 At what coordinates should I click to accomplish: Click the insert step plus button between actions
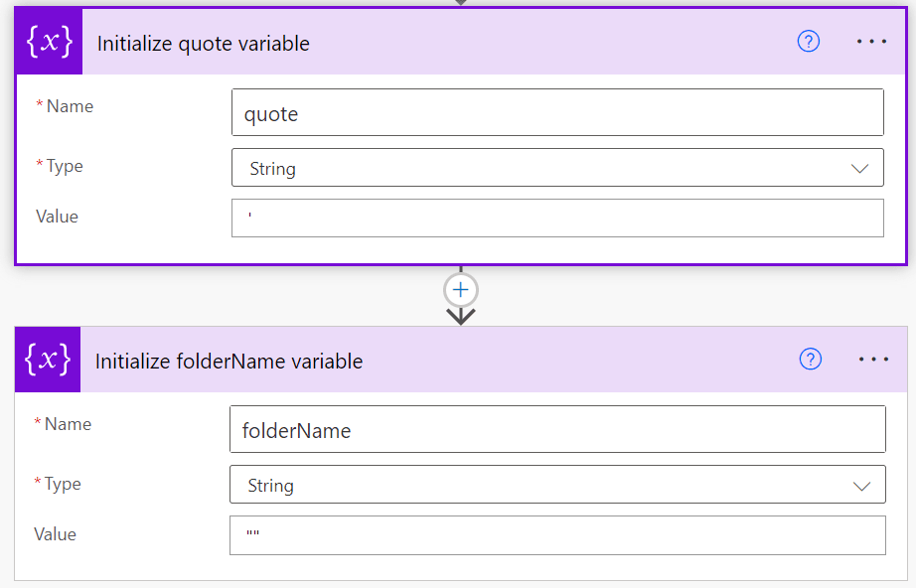(x=460, y=289)
